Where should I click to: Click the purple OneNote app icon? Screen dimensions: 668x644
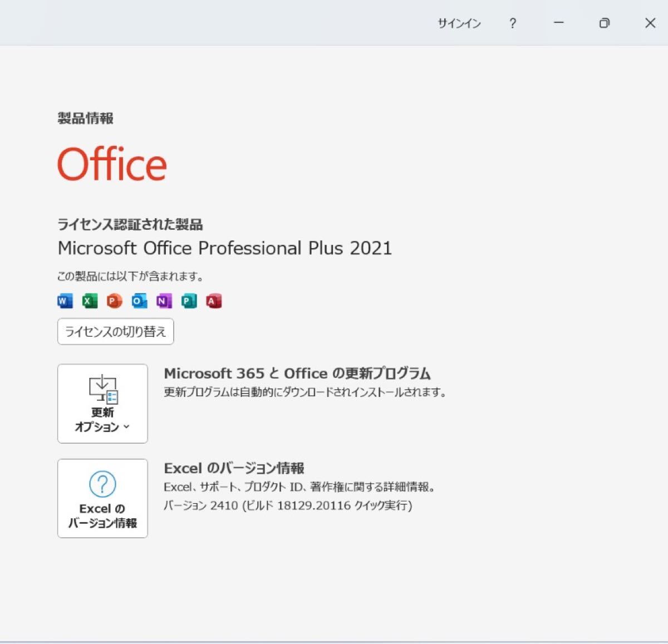point(164,301)
